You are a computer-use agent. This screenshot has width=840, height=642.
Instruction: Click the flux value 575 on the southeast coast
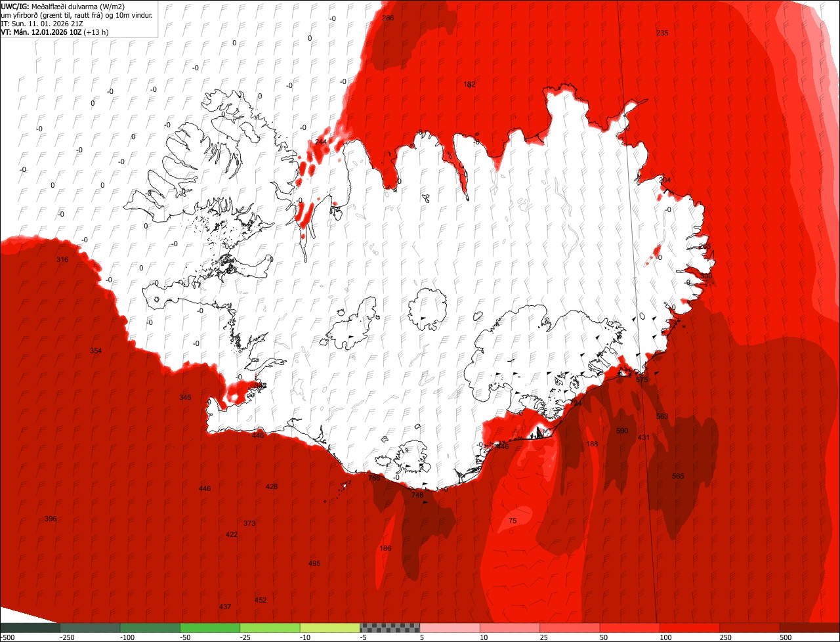coord(642,379)
